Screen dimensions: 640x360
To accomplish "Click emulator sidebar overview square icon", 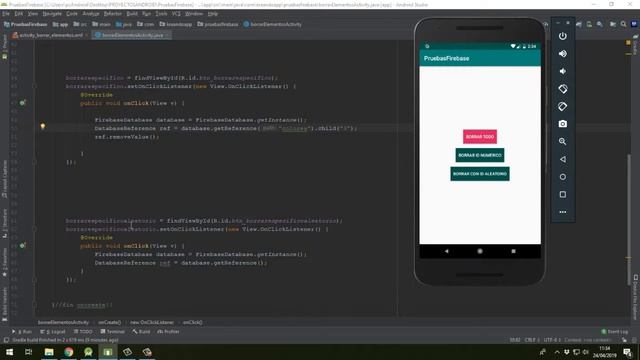I will click(x=562, y=194).
